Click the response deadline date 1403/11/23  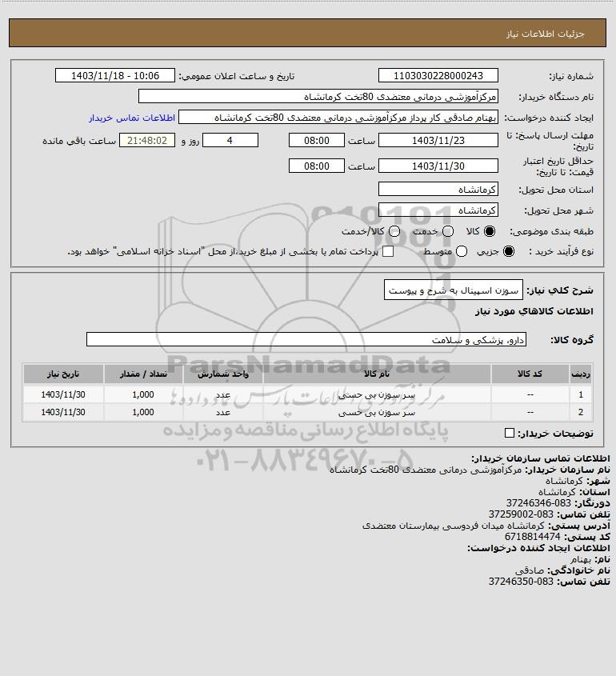tap(438, 141)
